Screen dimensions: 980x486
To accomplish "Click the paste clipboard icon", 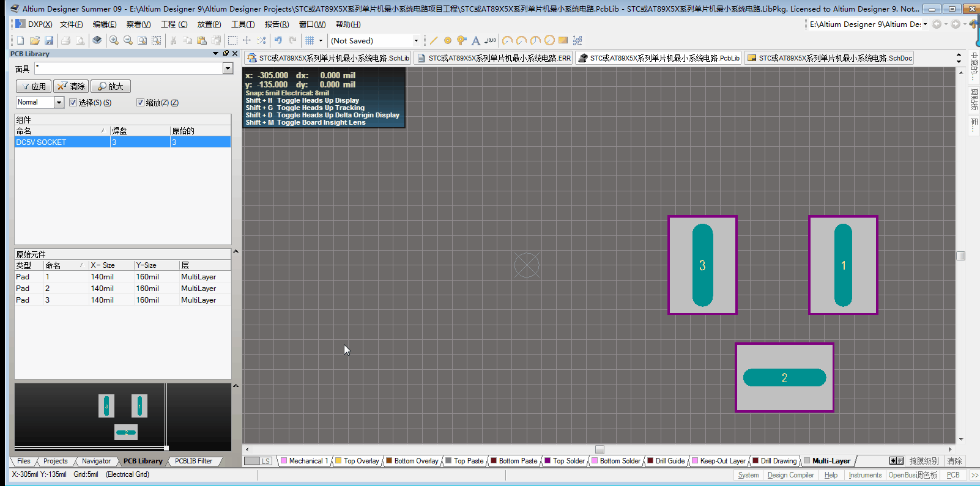I will click(202, 40).
